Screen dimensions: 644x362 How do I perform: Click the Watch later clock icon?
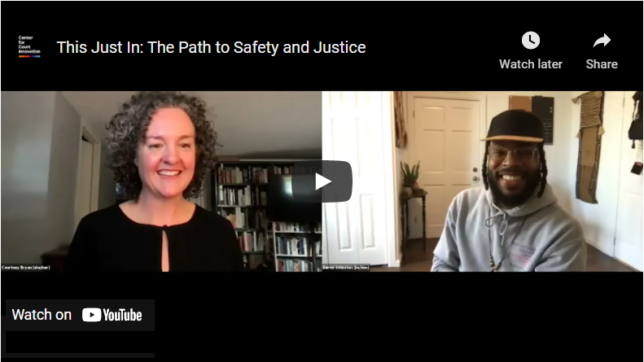[531, 40]
